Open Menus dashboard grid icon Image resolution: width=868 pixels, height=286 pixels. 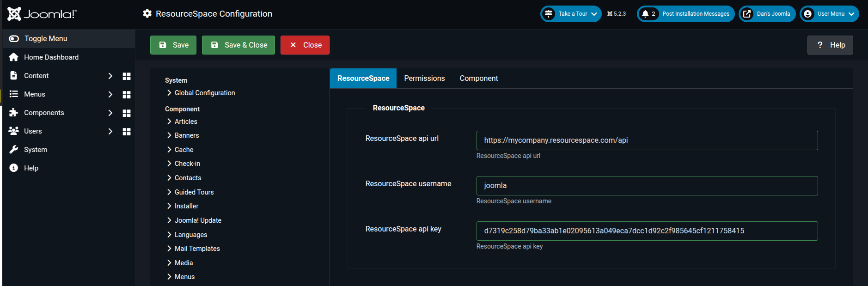[x=127, y=95]
